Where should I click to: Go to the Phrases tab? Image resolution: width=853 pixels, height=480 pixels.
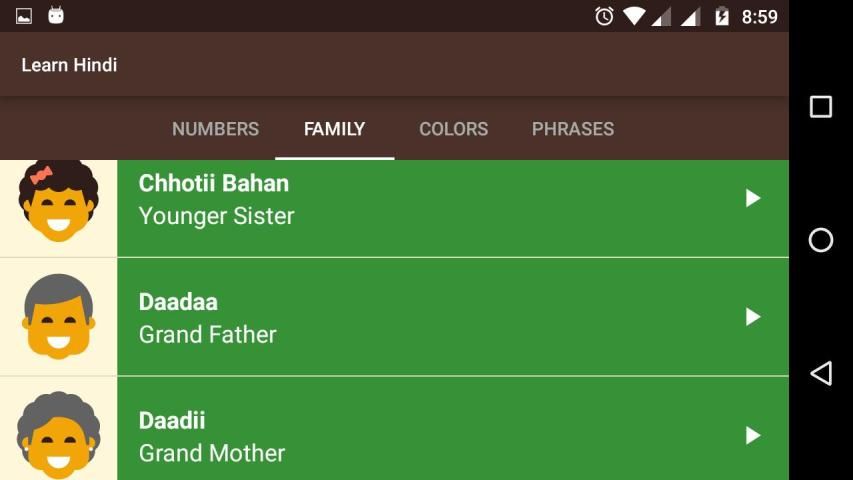pos(572,129)
